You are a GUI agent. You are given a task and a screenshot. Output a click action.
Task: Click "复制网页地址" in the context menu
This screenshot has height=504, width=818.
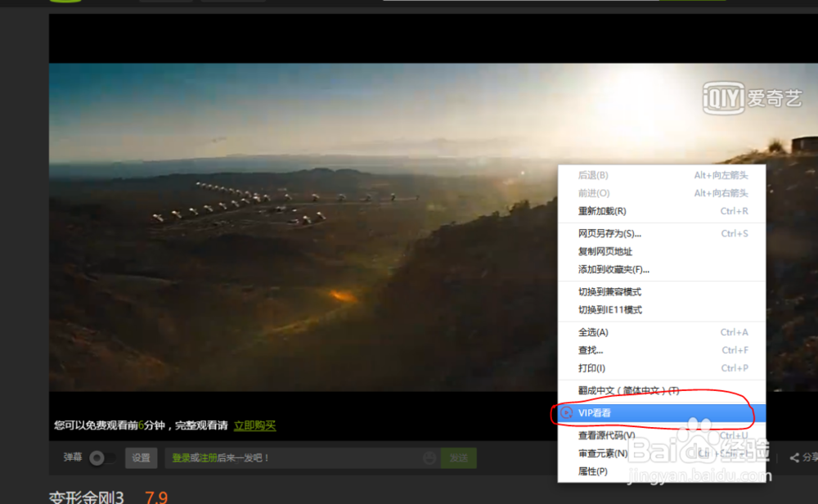(x=662, y=251)
